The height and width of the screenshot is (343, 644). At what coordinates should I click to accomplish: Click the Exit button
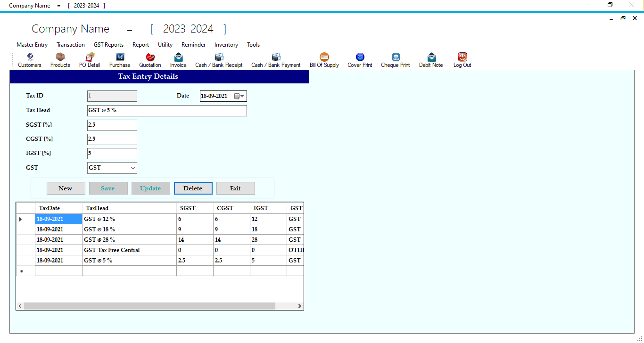[236, 188]
